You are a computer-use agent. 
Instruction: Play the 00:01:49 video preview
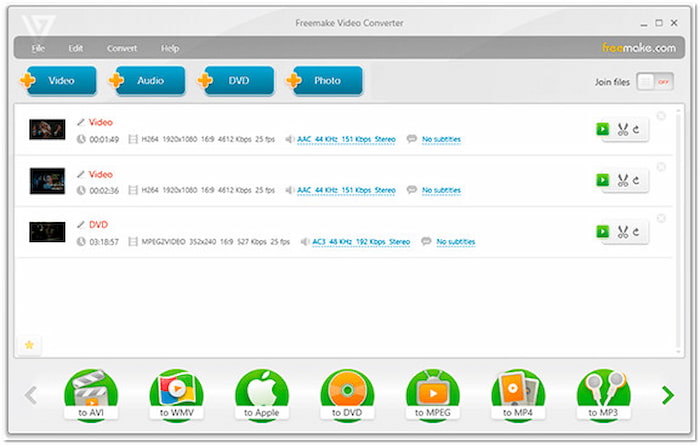point(603,129)
